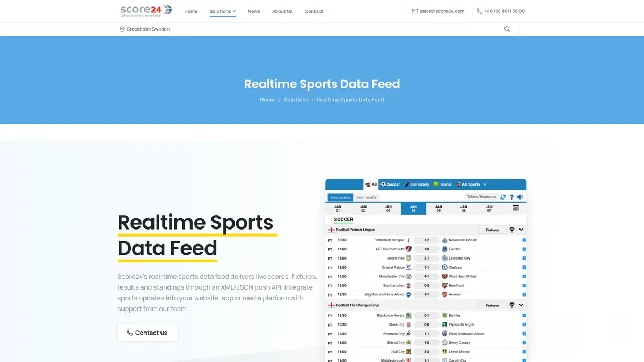Click info icon on Tottenham Hotspur row
The image size is (644, 362).
coord(524,240)
